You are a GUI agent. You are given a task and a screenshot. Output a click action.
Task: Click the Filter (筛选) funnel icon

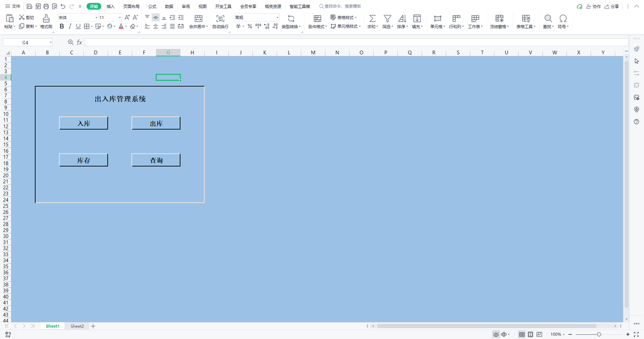387,18
